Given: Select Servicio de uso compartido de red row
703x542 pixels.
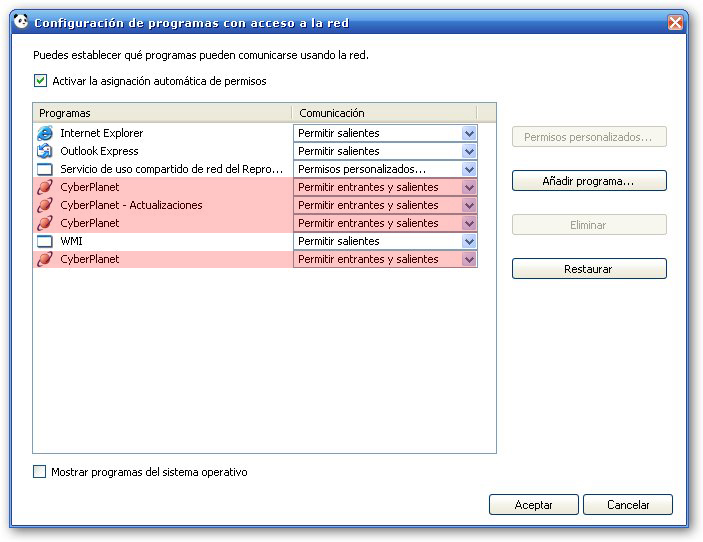Looking at the screenshot, I should coord(172,169).
